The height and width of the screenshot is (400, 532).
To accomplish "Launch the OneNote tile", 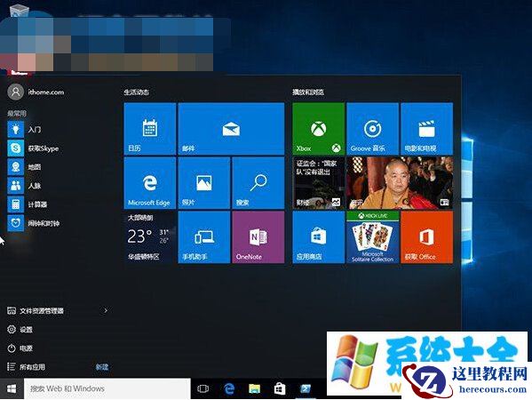I will click(x=258, y=237).
